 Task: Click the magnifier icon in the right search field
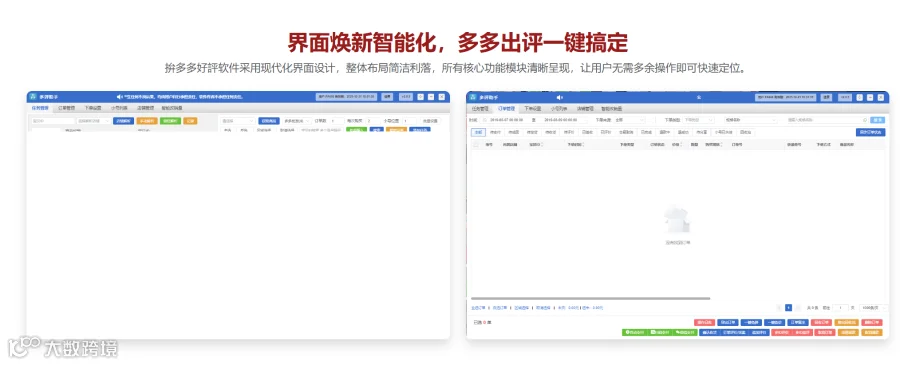[x=864, y=120]
